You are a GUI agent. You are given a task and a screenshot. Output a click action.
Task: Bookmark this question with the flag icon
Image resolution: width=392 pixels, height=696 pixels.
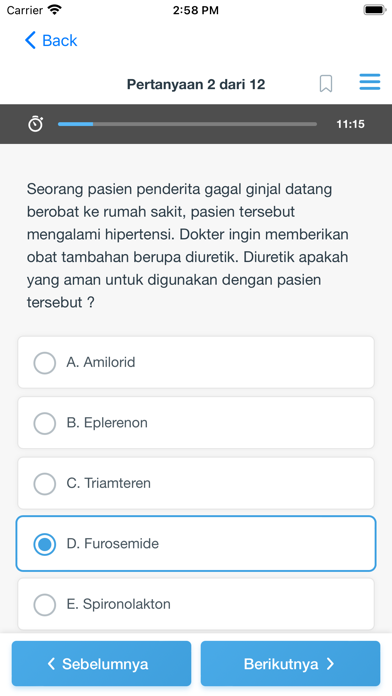(x=326, y=83)
